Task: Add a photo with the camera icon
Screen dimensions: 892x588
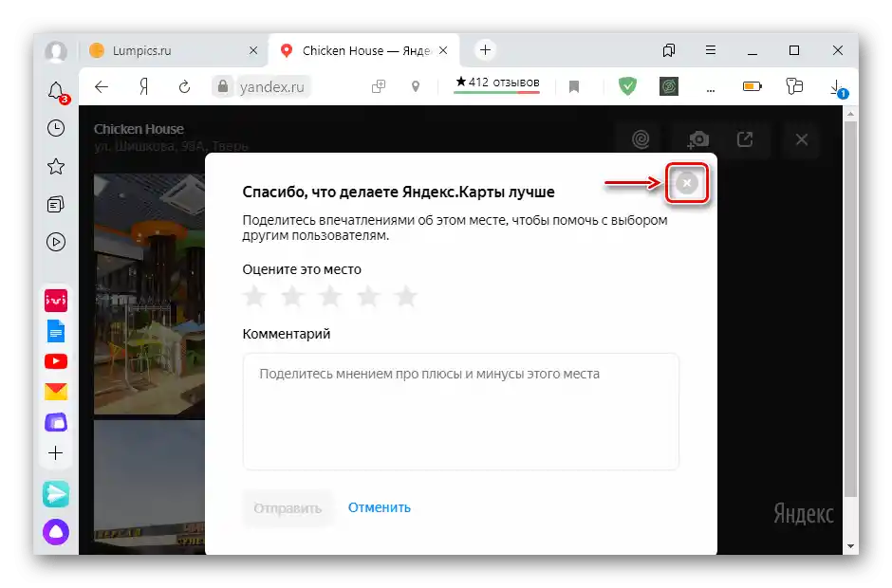Action: click(x=698, y=138)
